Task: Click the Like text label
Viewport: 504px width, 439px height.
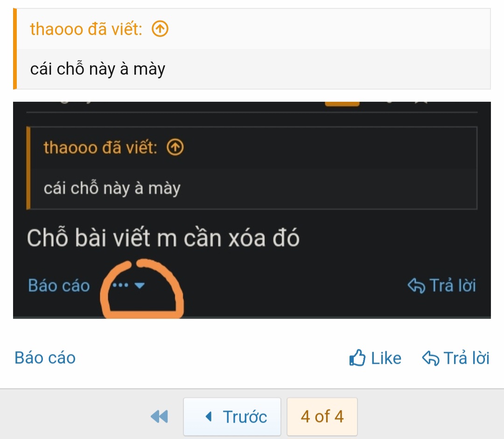Action: [x=386, y=358]
